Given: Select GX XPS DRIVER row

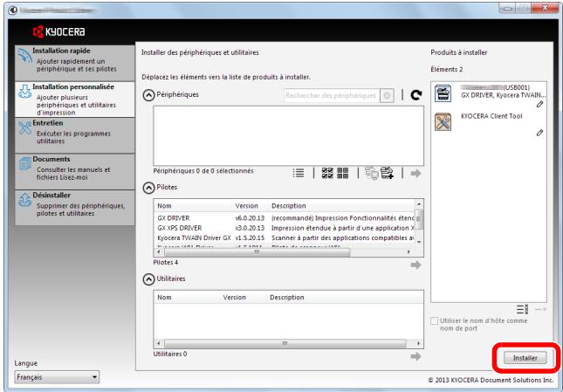Looking at the screenshot, I should pyautogui.click(x=284, y=229).
